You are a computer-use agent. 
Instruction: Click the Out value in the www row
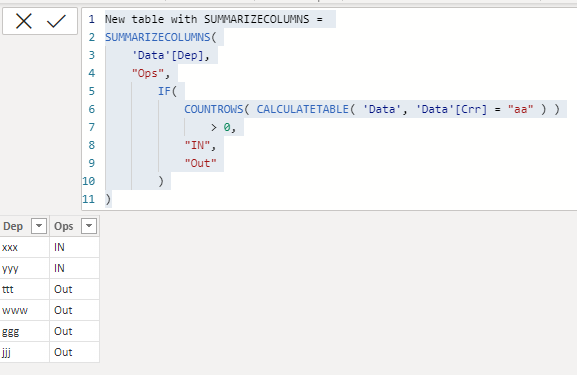coord(74,310)
